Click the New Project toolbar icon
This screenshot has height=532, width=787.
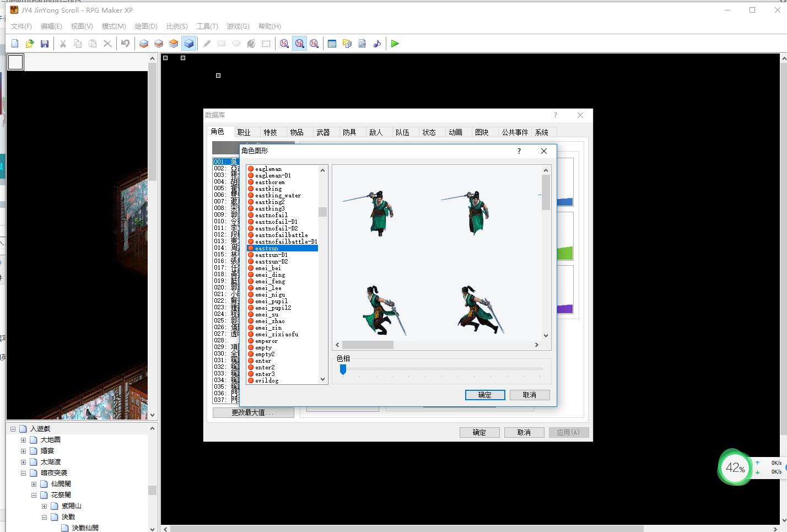click(15, 44)
